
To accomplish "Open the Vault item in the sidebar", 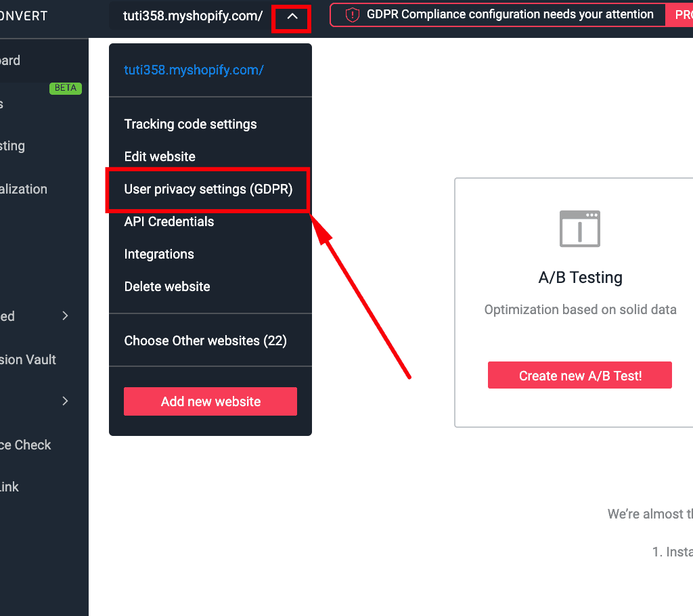I will click(x=27, y=359).
